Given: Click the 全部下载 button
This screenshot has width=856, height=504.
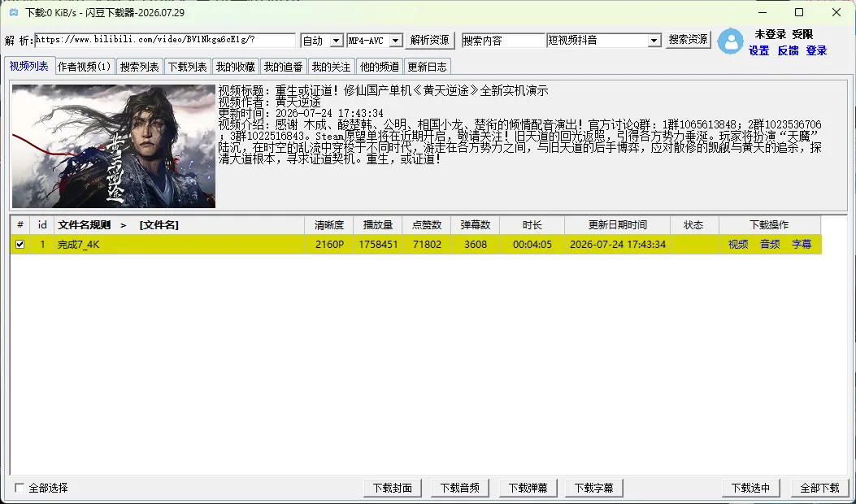Looking at the screenshot, I should click(819, 488).
